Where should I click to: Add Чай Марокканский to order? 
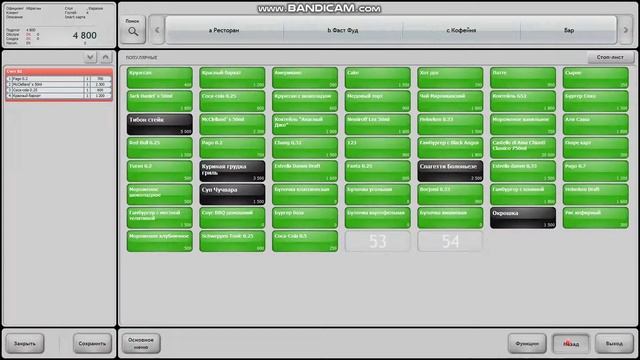[x=450, y=101]
